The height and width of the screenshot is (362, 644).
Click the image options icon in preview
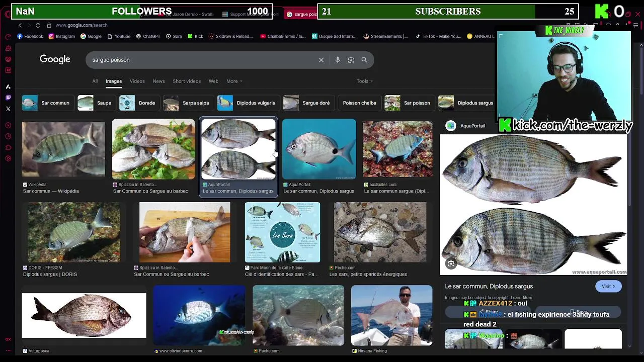click(451, 263)
